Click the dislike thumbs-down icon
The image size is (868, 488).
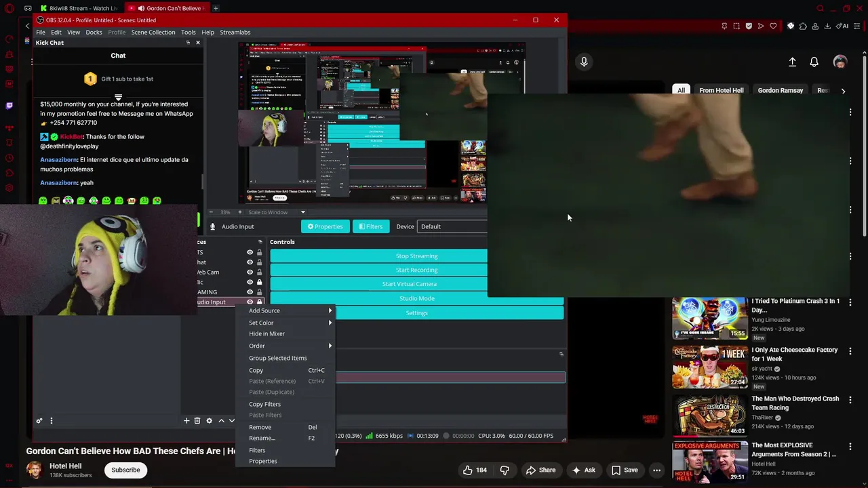[x=505, y=470]
